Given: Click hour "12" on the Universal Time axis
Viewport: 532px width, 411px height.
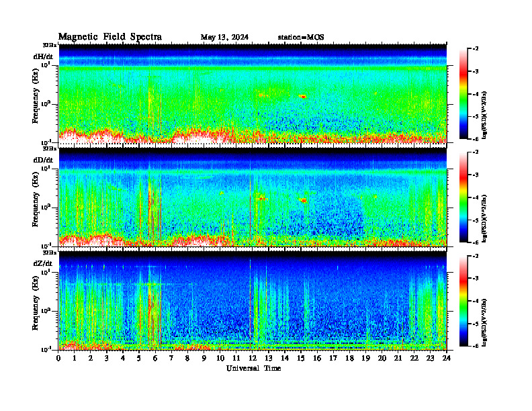Looking at the screenshot, I should 252,358.
